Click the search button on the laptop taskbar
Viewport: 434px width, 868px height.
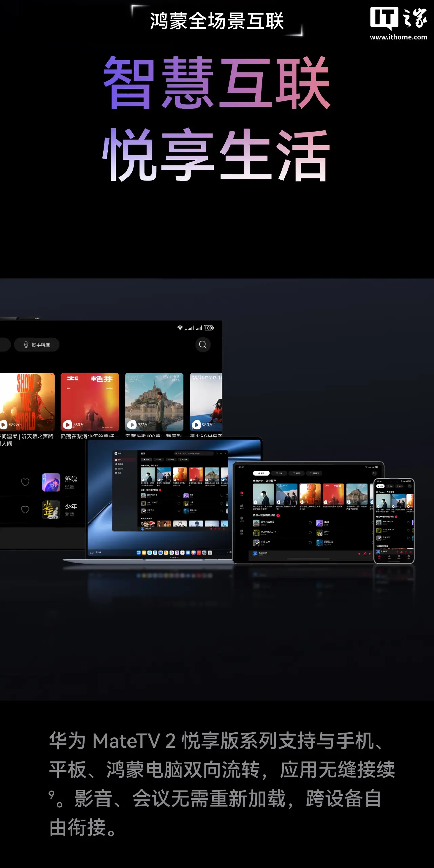(99, 552)
